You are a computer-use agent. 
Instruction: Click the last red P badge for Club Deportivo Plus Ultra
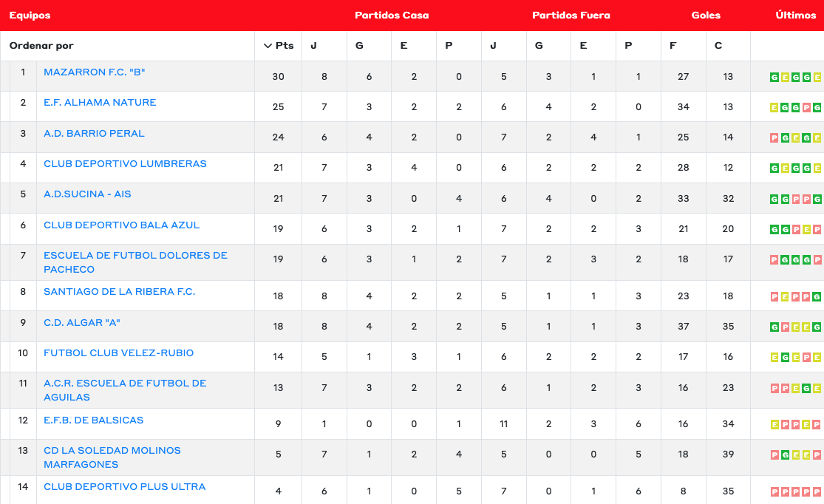tap(817, 491)
